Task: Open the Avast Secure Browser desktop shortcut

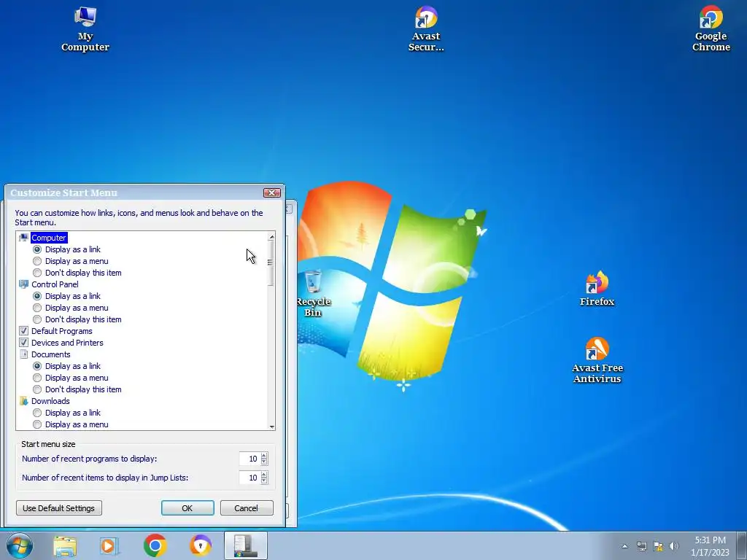Action: (426, 28)
